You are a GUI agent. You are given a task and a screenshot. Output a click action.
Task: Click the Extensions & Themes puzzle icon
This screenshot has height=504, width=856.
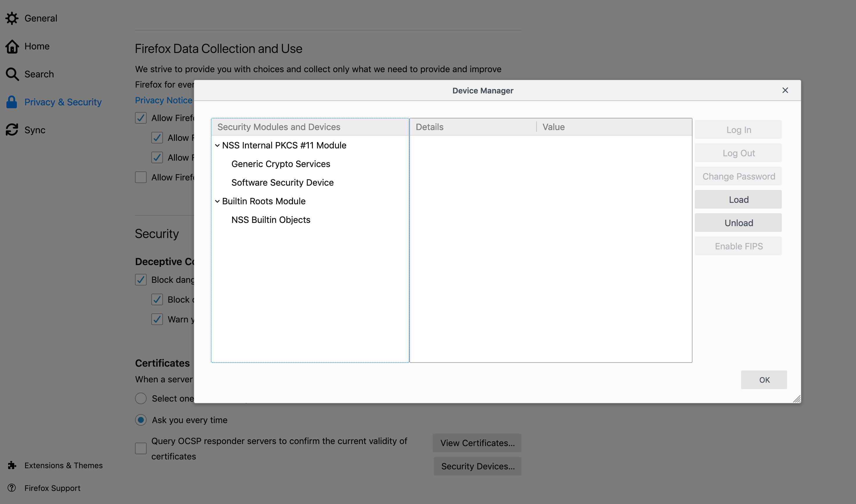[x=12, y=465]
